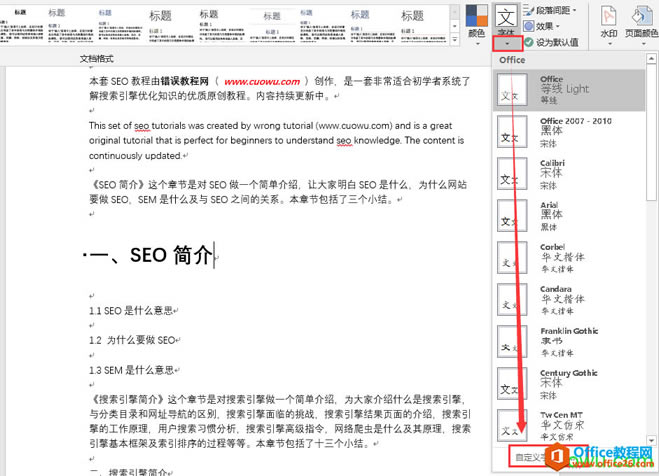Viewport: 659px width, 476px height.
Task: Select the Office 2007 - 2010 font theme
Action: point(569,132)
